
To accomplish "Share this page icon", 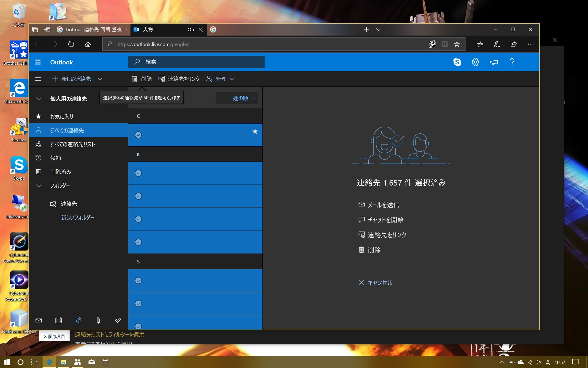I will coord(514,44).
